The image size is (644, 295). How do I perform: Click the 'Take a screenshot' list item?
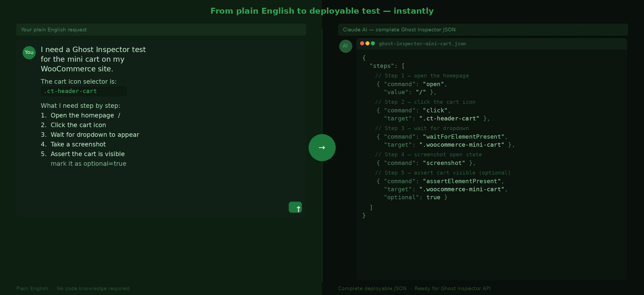click(x=78, y=144)
